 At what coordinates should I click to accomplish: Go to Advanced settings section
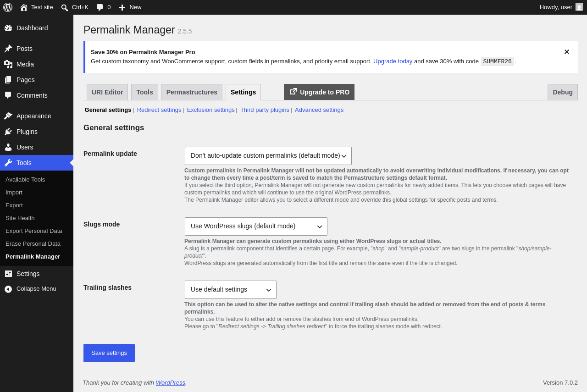319,110
